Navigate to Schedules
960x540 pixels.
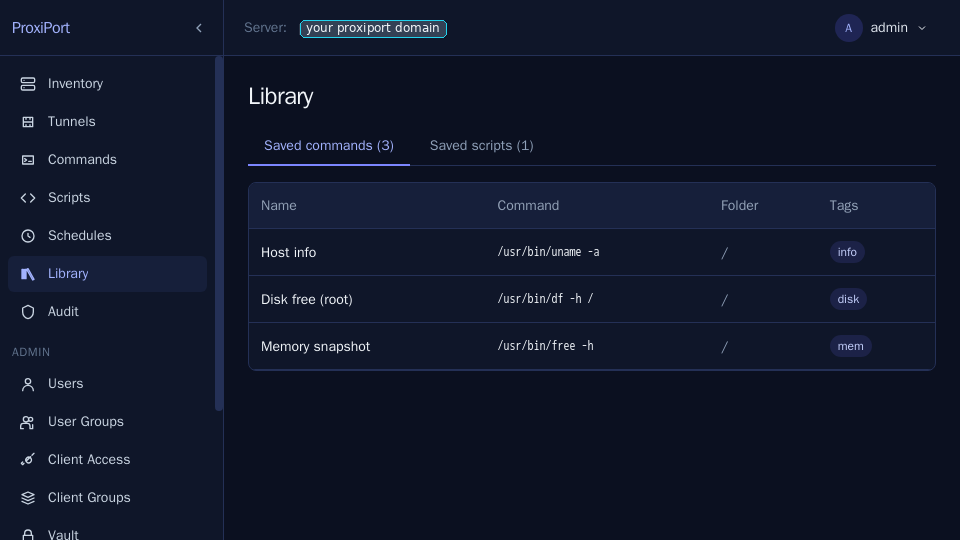pyautogui.click(x=107, y=236)
